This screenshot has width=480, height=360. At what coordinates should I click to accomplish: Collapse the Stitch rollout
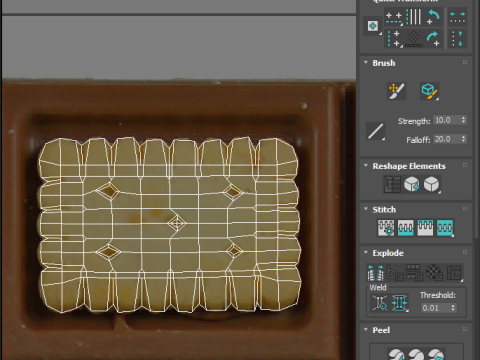coord(366,209)
